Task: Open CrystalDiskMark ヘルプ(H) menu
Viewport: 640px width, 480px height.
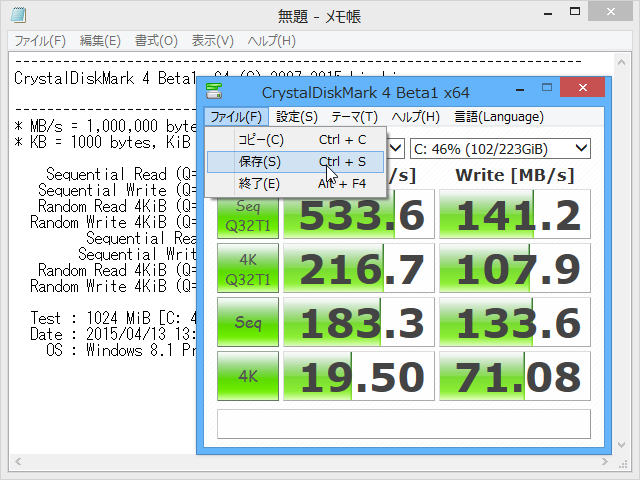Action: pos(416,117)
